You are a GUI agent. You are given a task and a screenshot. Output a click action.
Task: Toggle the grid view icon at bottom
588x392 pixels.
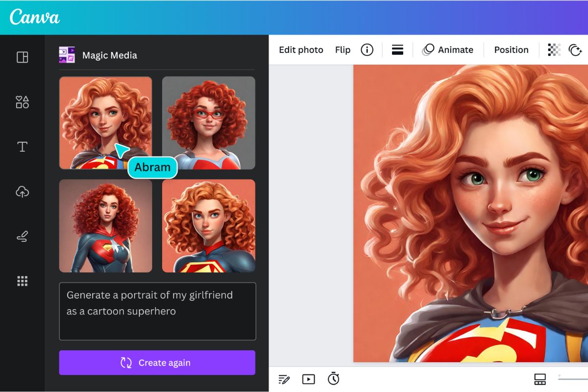click(539, 379)
